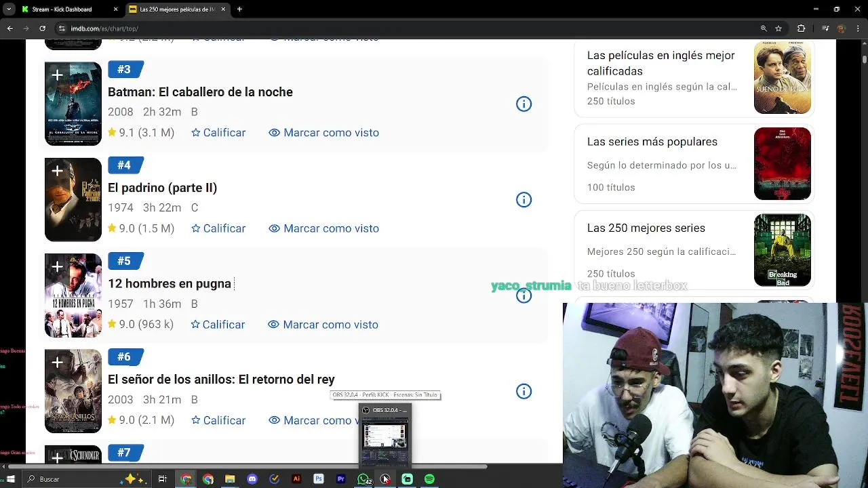
Task: Open File Explorer from the taskbar
Action: tap(230, 479)
